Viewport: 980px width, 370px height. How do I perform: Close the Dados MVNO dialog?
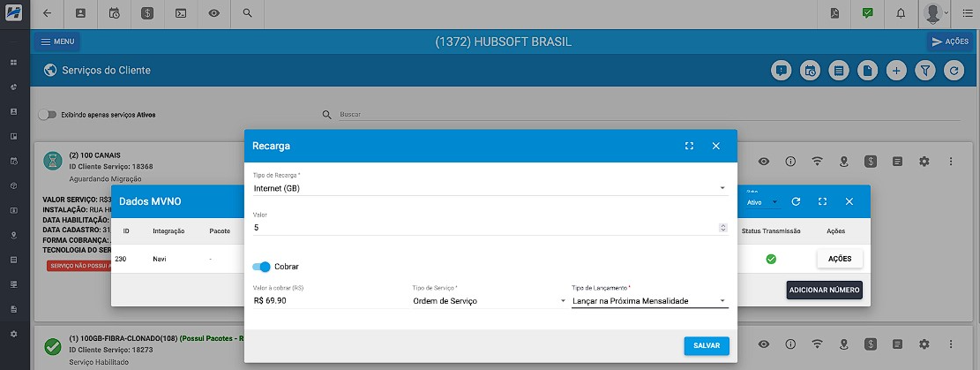click(849, 201)
